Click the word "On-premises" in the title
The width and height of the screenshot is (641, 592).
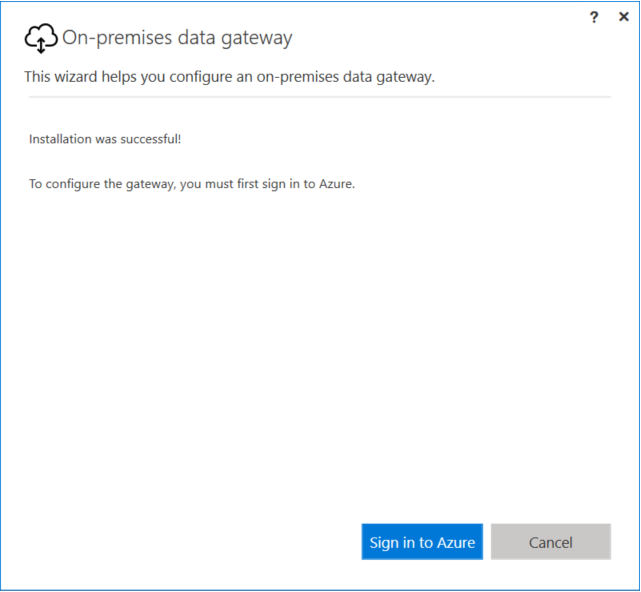116,38
